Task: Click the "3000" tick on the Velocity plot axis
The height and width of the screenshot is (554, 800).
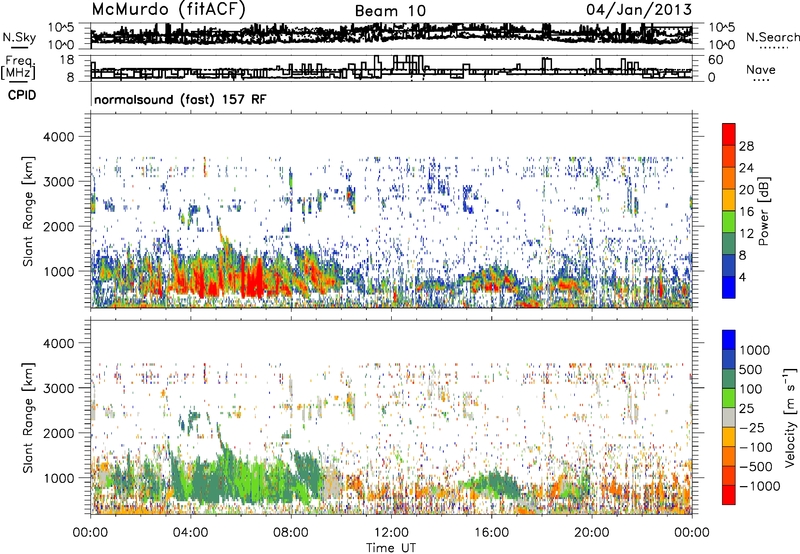Action: (x=58, y=388)
